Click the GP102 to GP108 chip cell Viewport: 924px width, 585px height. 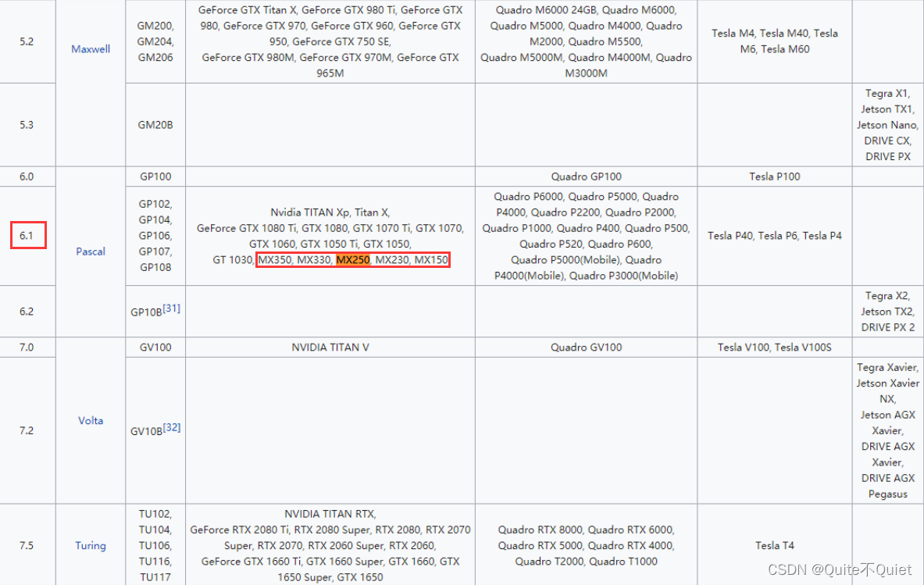155,236
